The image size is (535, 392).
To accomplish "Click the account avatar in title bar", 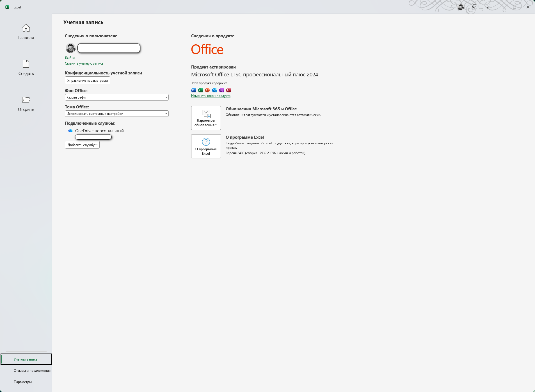I will click(x=461, y=7).
